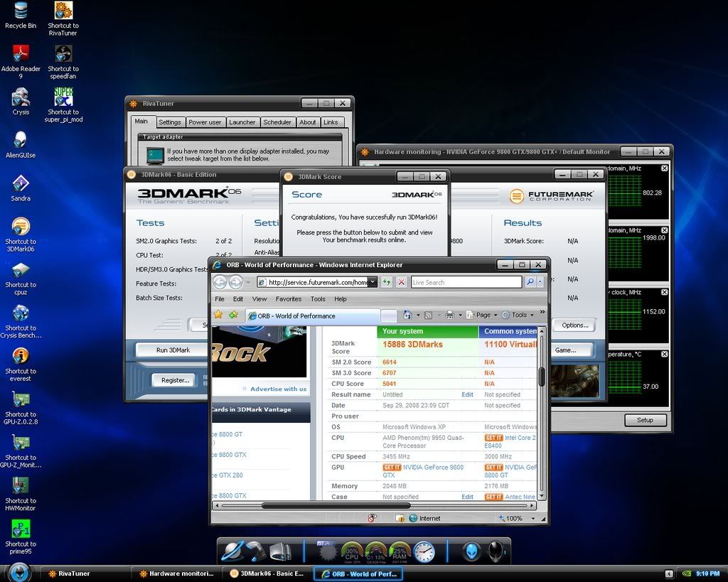
Task: Launch the cpuz desktop shortcut
Action: (21, 278)
